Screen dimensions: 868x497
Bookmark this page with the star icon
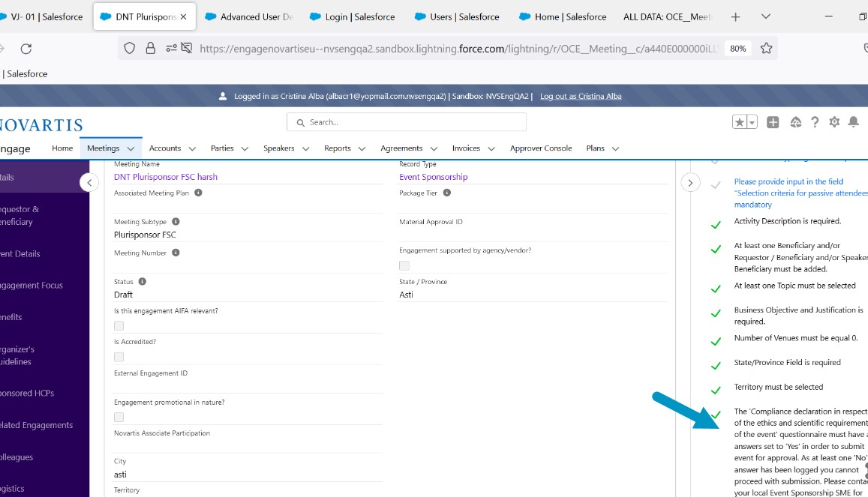[766, 48]
